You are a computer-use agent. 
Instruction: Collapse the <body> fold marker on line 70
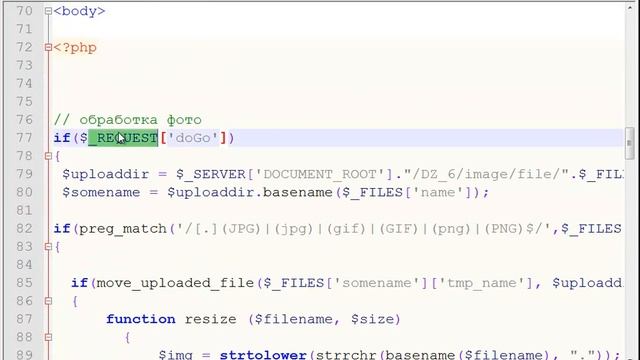pos(48,11)
